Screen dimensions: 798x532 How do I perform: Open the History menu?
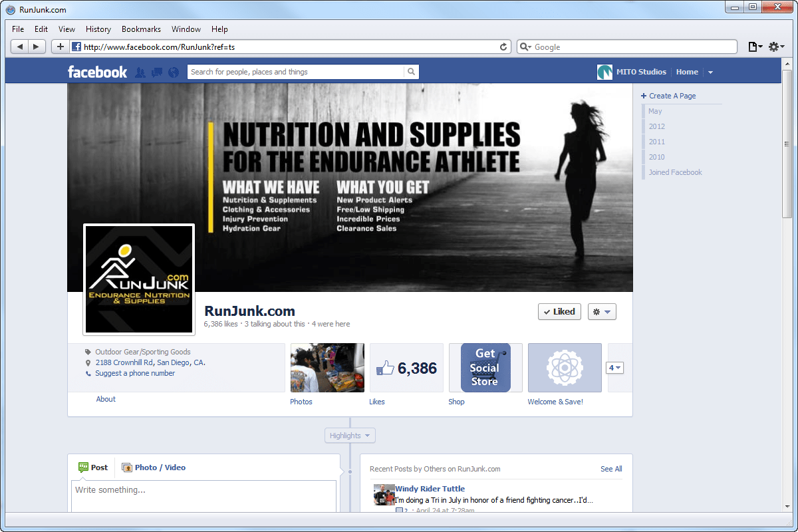pyautogui.click(x=98, y=29)
